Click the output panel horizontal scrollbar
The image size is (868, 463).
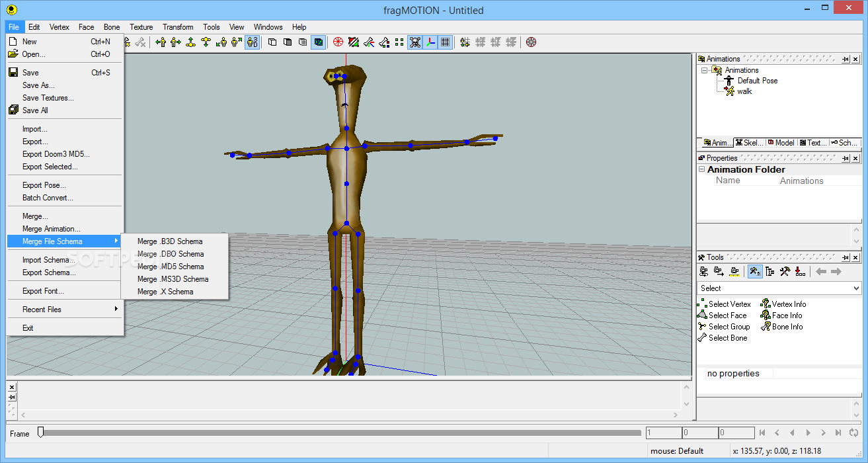pyautogui.click(x=348, y=415)
